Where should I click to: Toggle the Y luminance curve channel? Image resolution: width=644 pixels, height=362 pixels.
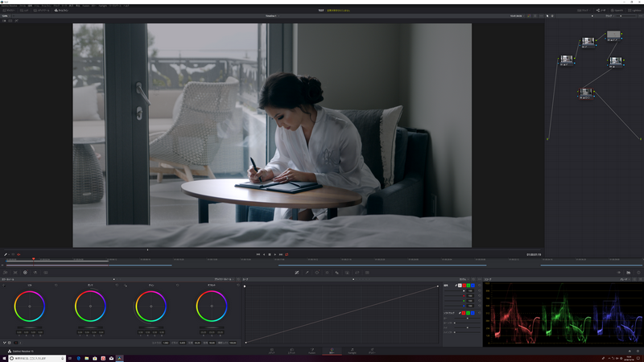pos(460,286)
